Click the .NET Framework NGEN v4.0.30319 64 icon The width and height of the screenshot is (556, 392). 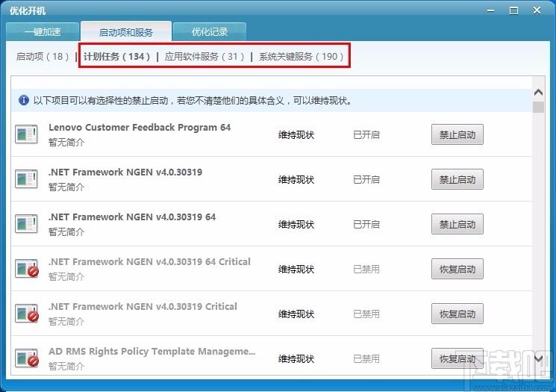[x=26, y=224]
